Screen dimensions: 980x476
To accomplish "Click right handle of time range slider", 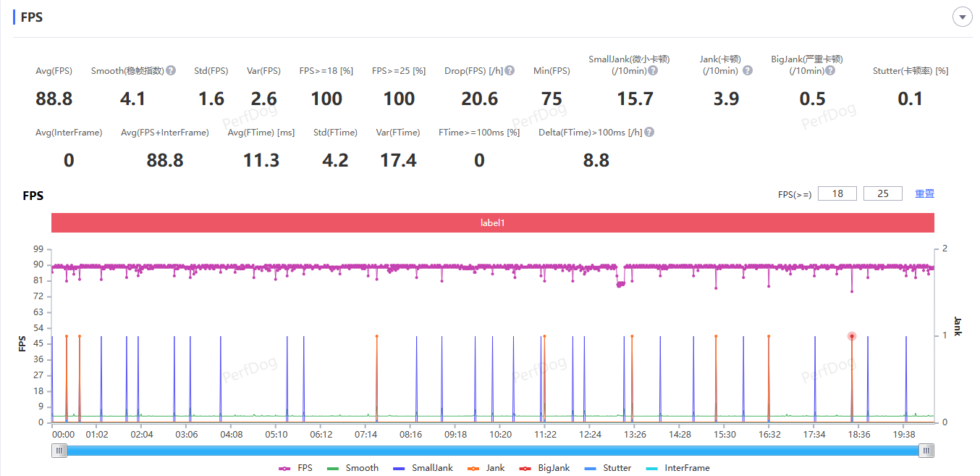I will [926, 451].
